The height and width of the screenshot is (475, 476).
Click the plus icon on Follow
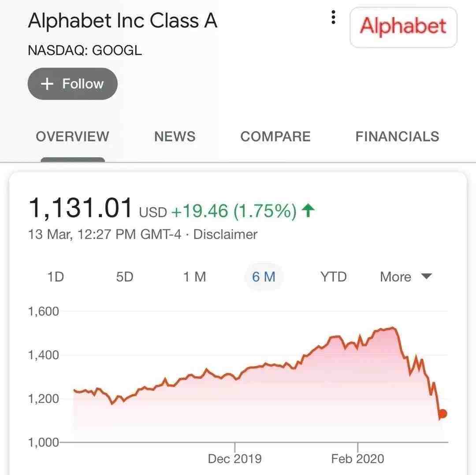[x=47, y=84]
